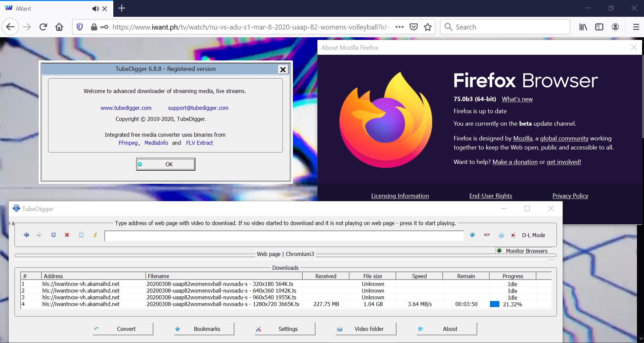The image size is (644, 343).
Task: Click Firefox forward navigation button
Action: point(27,27)
